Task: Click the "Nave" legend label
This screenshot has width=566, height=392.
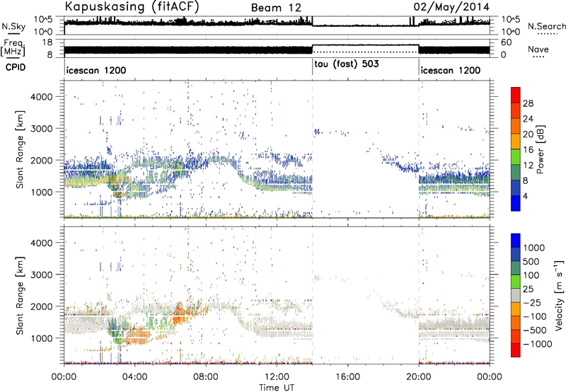Action: (538, 49)
